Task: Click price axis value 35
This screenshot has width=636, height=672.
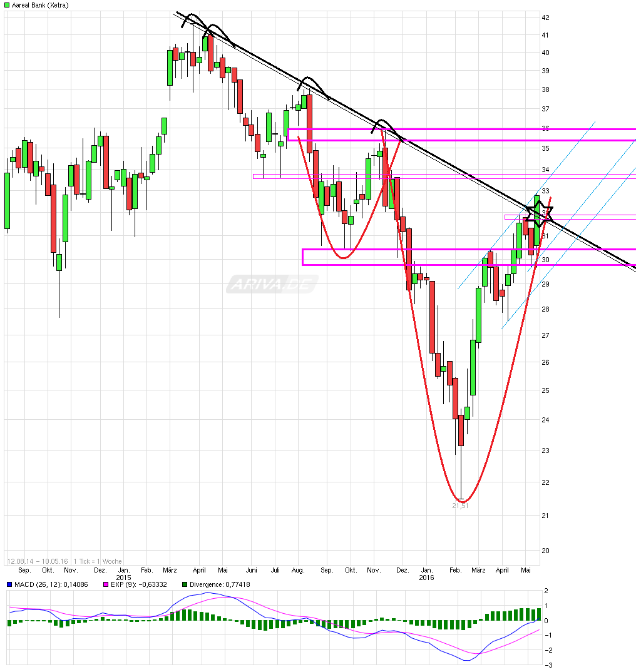Action: (545, 148)
